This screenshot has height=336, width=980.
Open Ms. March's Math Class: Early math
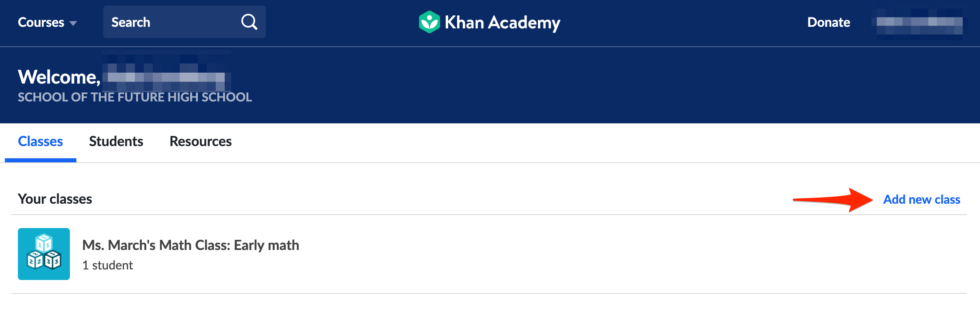tap(191, 245)
